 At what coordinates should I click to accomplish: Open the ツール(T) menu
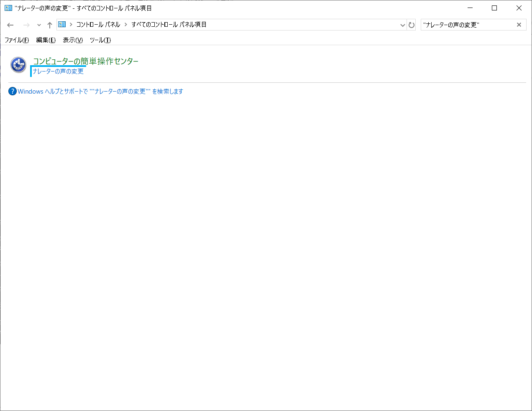click(x=100, y=40)
